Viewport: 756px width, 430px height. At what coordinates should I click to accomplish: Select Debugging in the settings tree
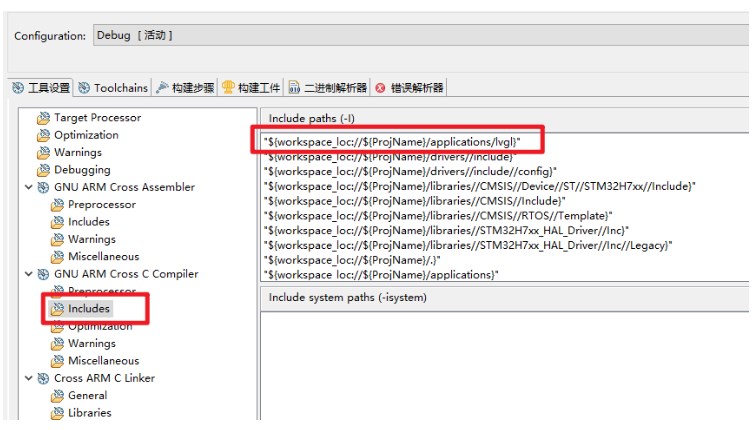click(82, 170)
